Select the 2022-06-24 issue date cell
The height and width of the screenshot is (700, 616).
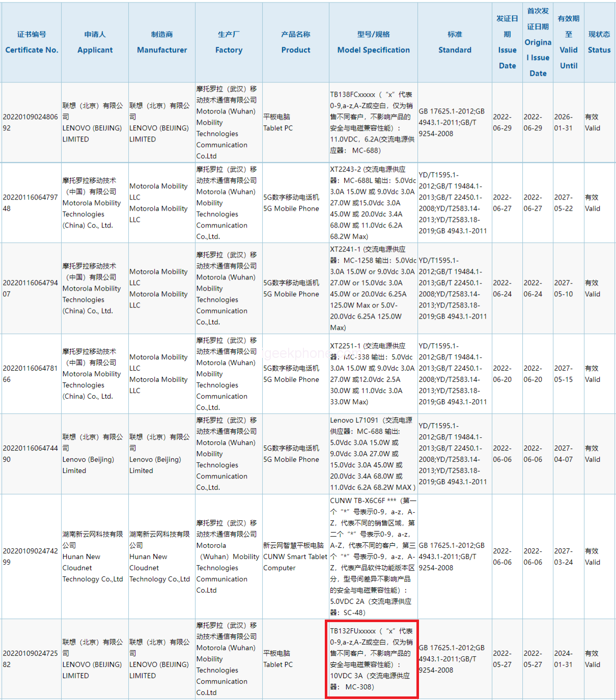[502, 288]
